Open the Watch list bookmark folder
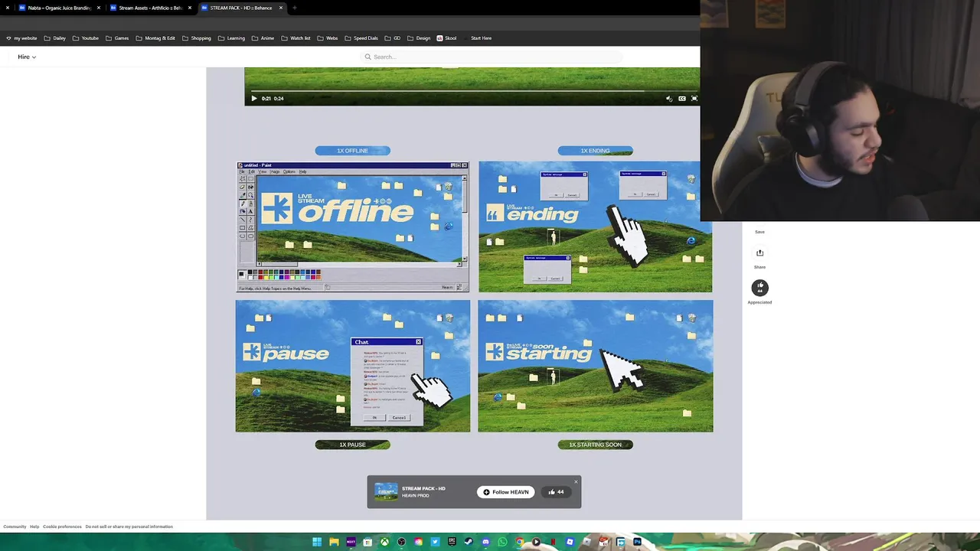This screenshot has width=980, height=551. 296,38
